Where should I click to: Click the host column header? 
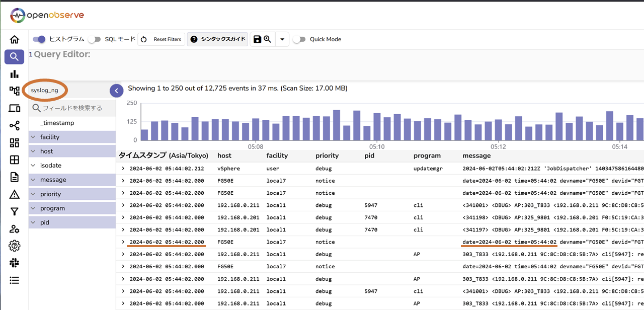(x=224, y=156)
